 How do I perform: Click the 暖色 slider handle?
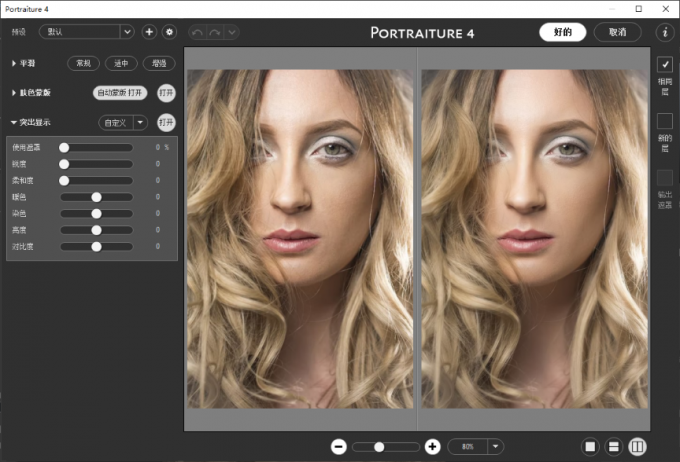pos(97,197)
